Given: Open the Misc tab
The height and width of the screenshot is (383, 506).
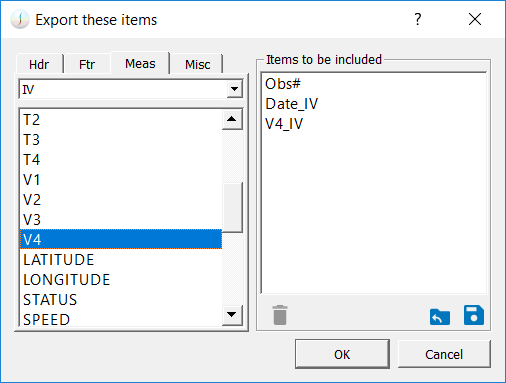Looking at the screenshot, I should [x=197, y=64].
